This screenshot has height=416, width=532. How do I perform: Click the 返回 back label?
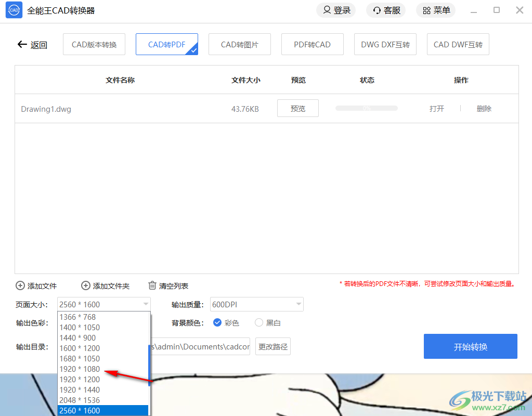38,45
